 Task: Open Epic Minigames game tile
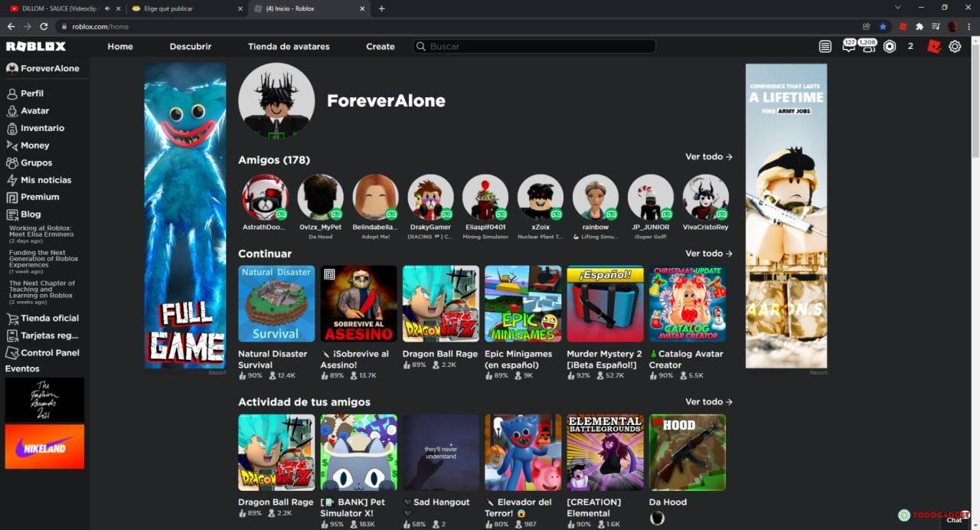coord(523,304)
